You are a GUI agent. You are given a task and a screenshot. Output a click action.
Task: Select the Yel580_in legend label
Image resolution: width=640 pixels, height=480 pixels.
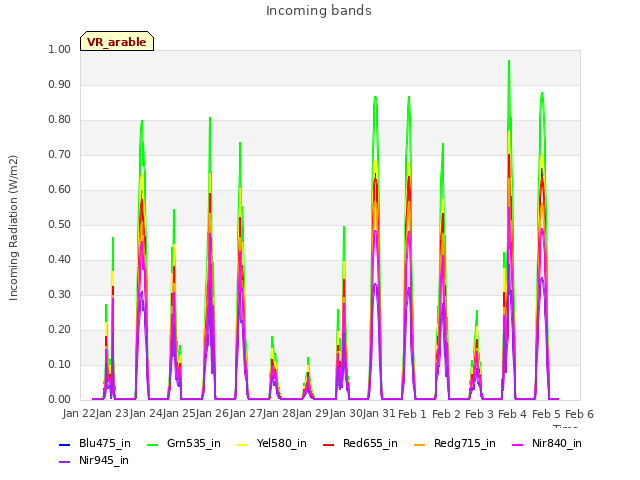pos(282,444)
